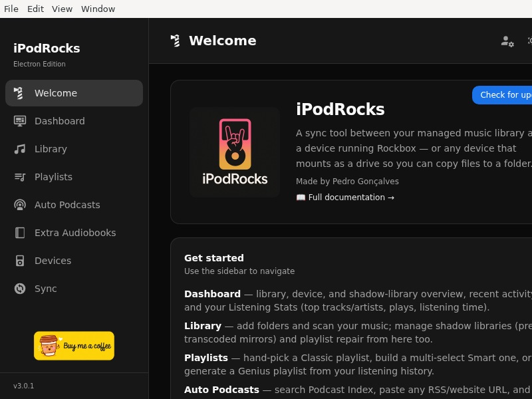Go to the Sync page
Image resolution: width=532 pixels, height=399 pixels.
click(x=74, y=289)
